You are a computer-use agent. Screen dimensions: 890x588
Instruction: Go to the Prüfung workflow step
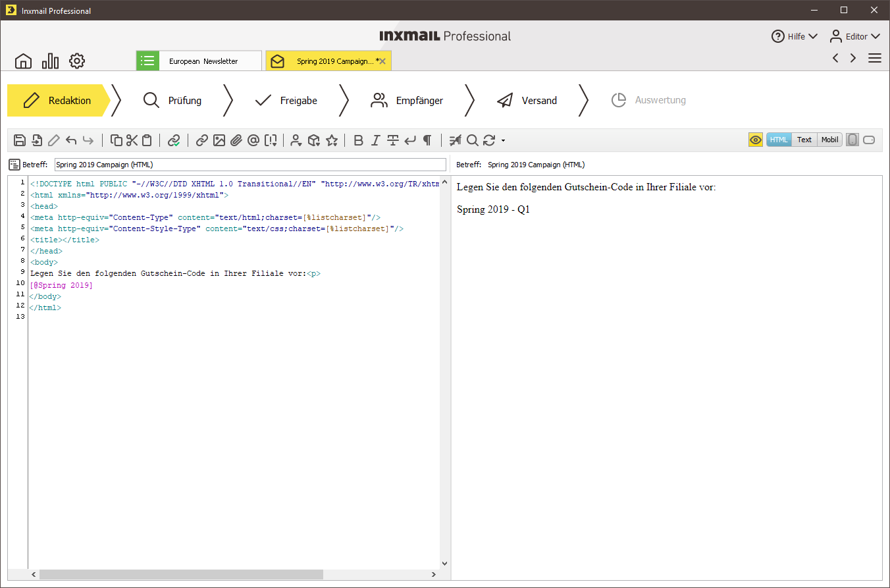click(x=172, y=100)
